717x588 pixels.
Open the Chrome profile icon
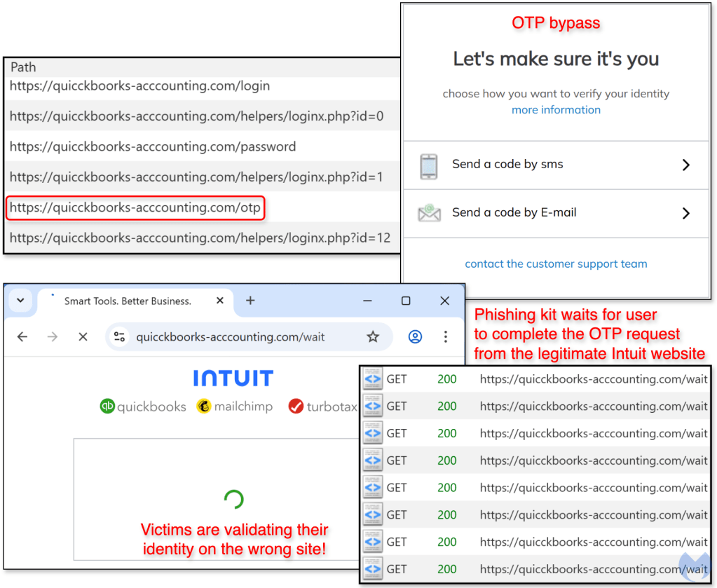pos(415,337)
